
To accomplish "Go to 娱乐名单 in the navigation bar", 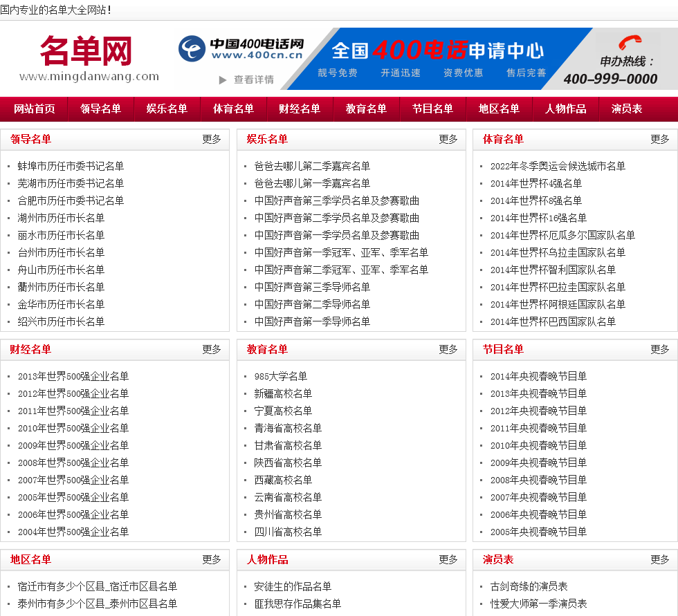I will coord(167,109).
